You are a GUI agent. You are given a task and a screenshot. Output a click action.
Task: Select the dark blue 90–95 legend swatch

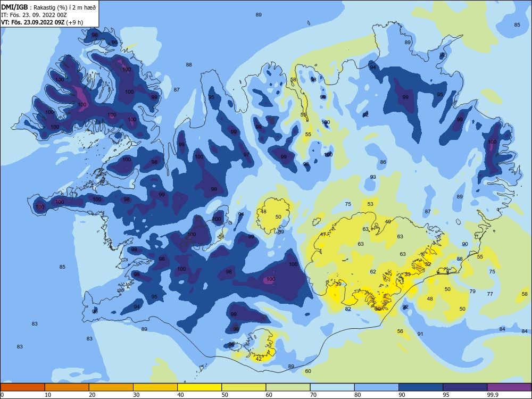(421, 387)
